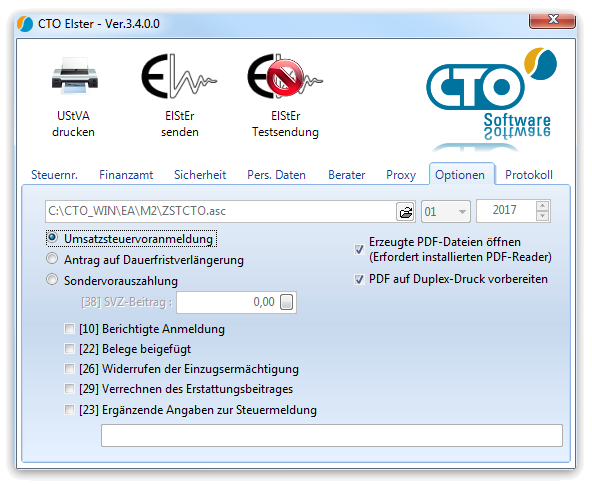Expand the month dropdown showing 01
Screen dimensions: 592x485
click(x=446, y=211)
